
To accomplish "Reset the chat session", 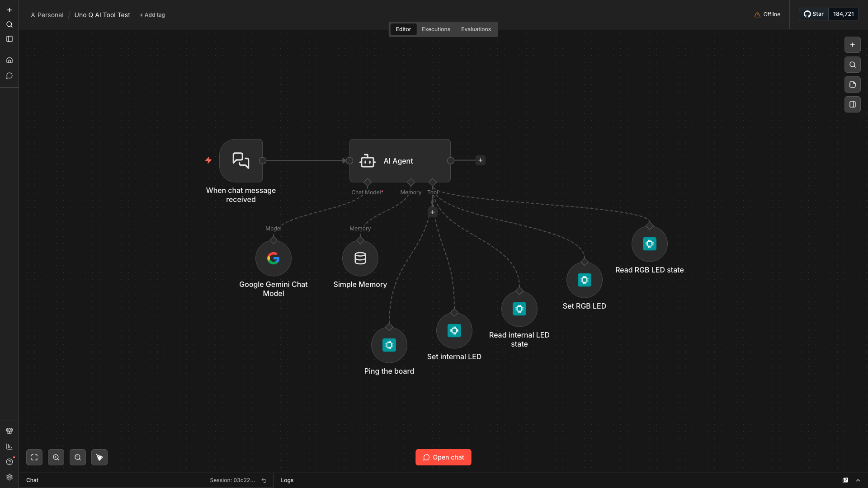I will 264,480.
